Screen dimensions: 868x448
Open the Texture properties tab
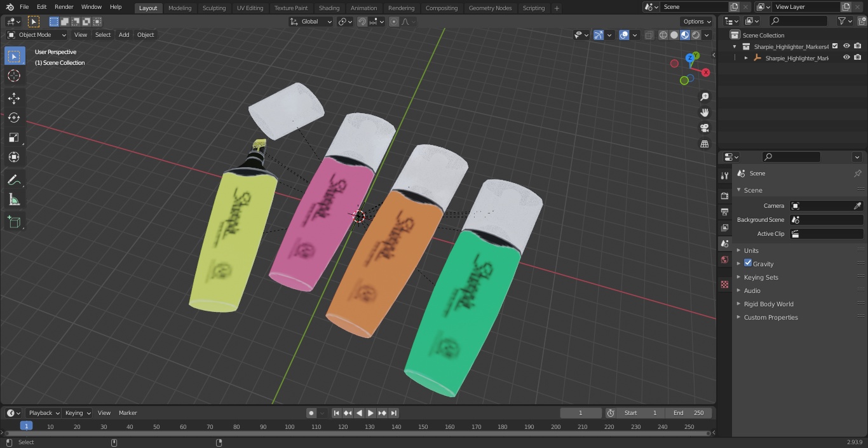click(724, 284)
